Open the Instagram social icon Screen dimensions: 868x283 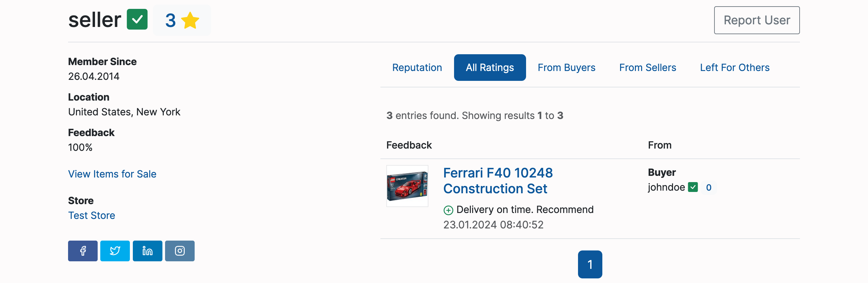tap(180, 251)
